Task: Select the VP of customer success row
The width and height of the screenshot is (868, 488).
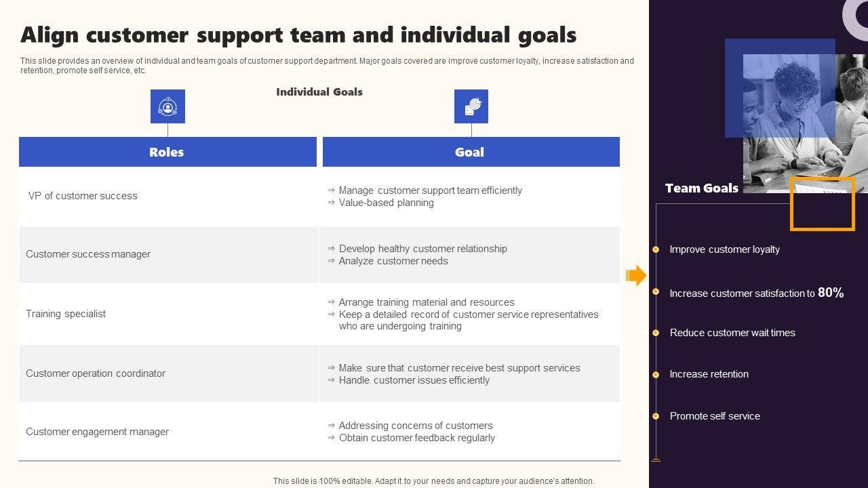Action: tap(83, 196)
